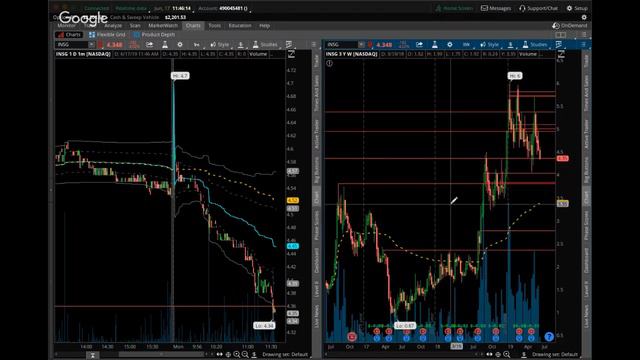
Task: Open chart settings gear on right chart
Action: tap(450, 44)
